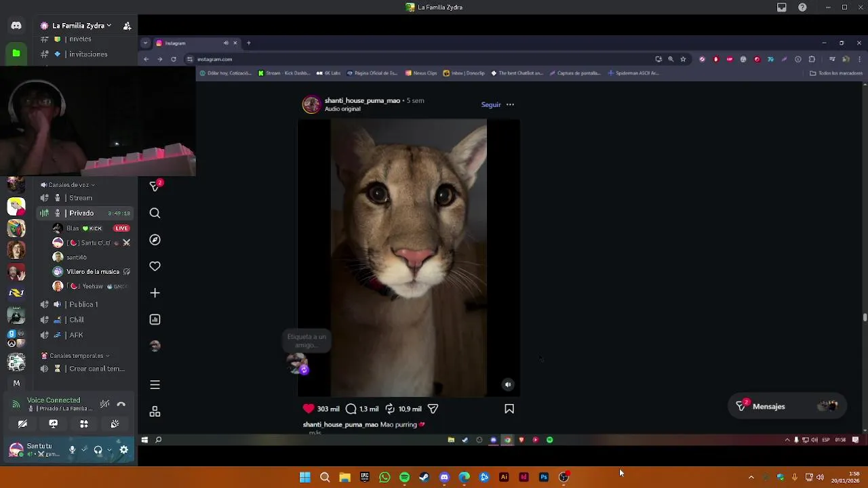
Task: Open Instagram search in the sidebar
Action: coord(155,213)
